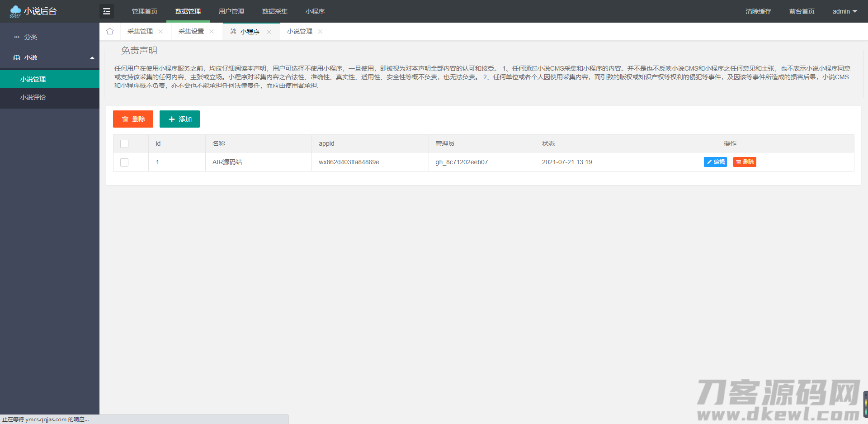Click the pencil icon on 编辑 button

point(709,162)
